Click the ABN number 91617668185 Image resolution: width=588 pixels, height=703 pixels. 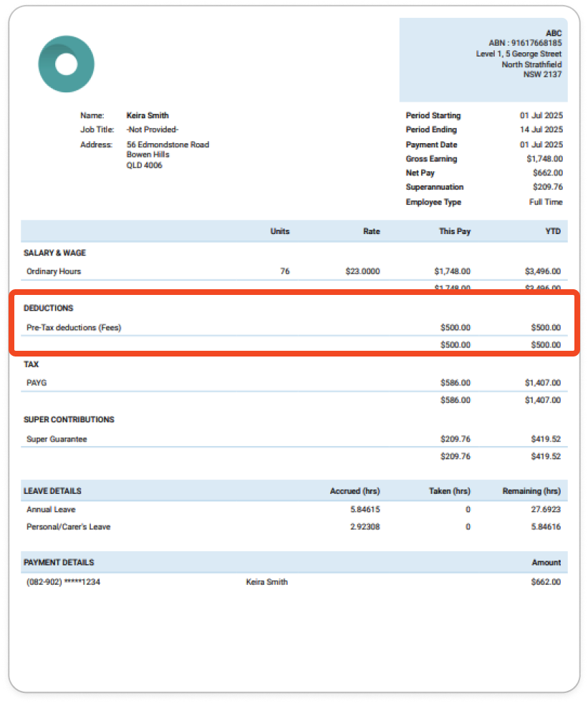coord(522,42)
